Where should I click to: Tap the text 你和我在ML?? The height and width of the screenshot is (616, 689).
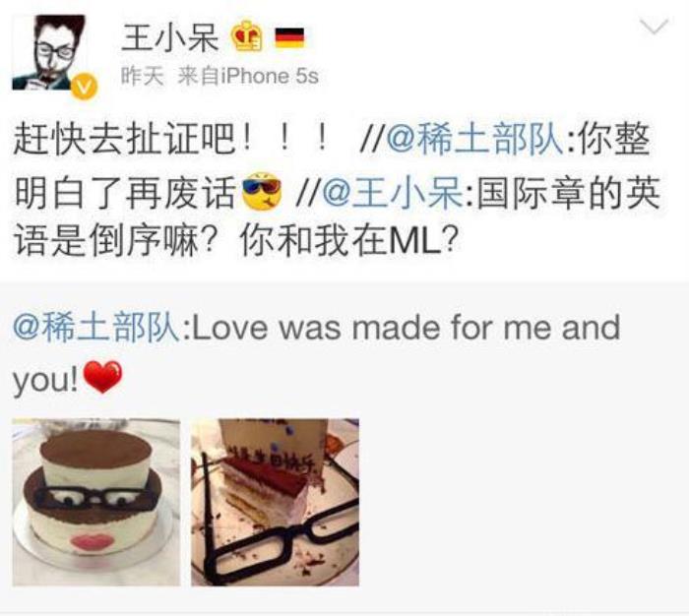(348, 242)
